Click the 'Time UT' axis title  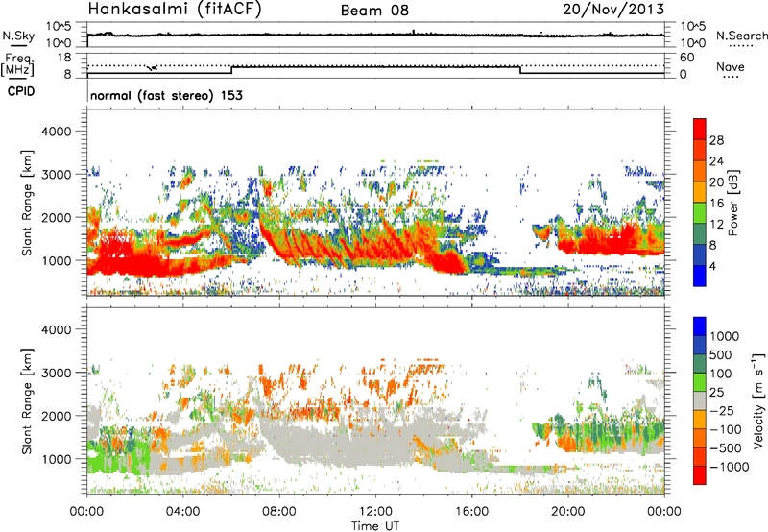[375, 525]
